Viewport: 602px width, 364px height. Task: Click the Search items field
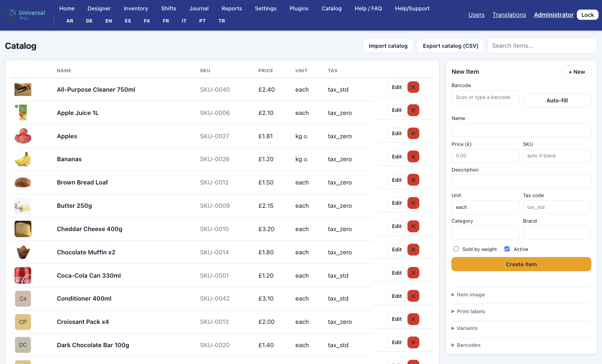click(x=542, y=46)
